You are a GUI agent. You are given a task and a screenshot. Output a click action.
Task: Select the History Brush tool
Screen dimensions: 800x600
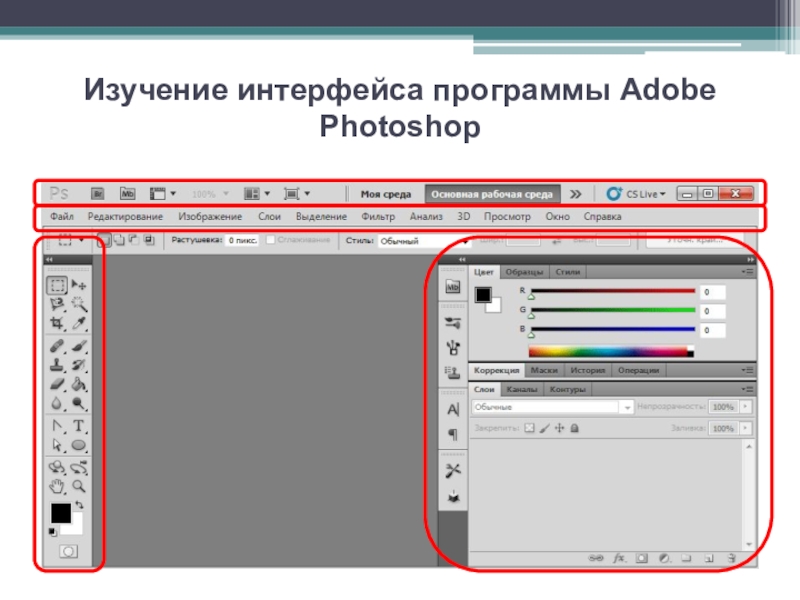click(79, 365)
